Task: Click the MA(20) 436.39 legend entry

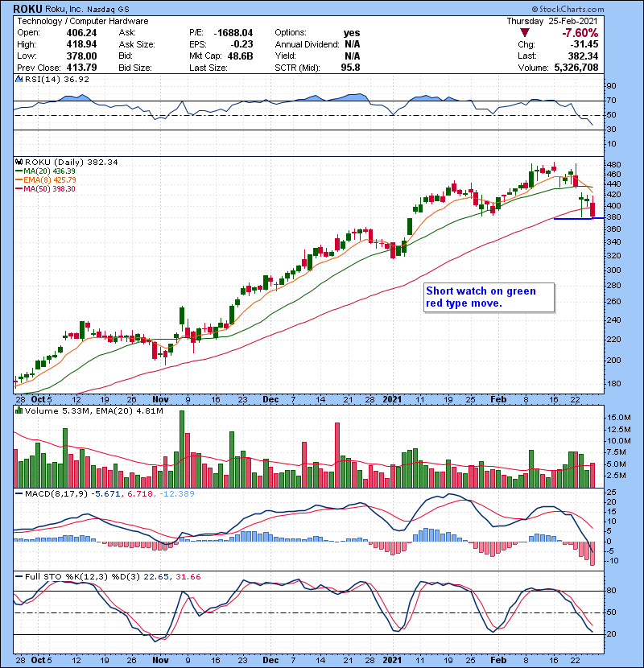Action: pyautogui.click(x=45, y=171)
